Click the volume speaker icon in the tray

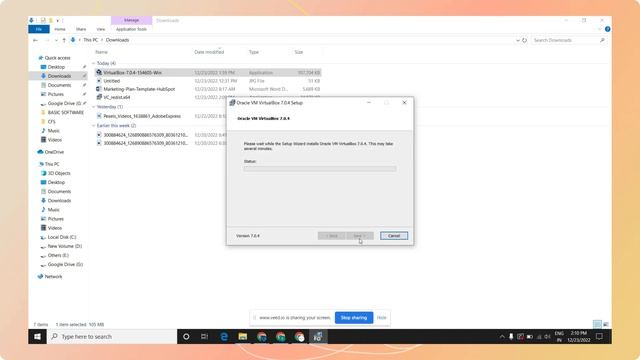pos(547,336)
